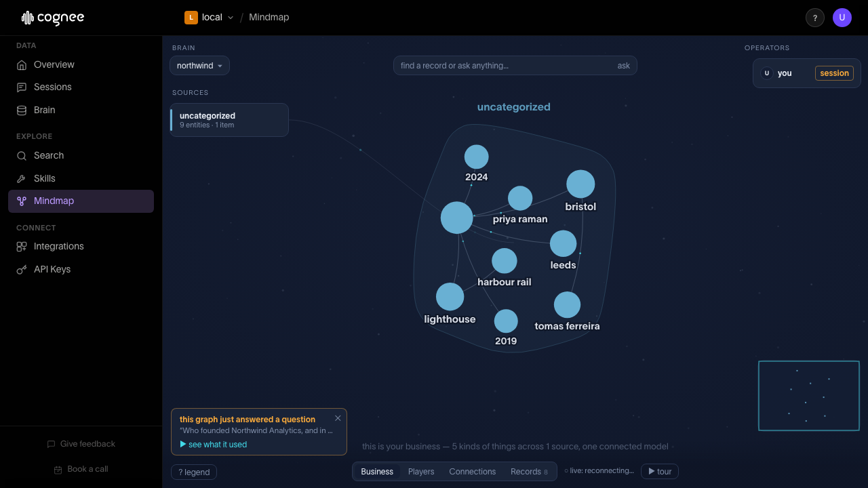This screenshot has height=488, width=868.
Task: Open the Skills page
Action: 81,178
